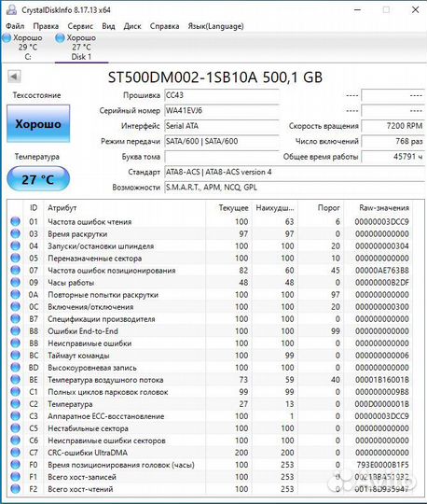Click status icon of CRC-ошибки UltraDMA row

15,453
